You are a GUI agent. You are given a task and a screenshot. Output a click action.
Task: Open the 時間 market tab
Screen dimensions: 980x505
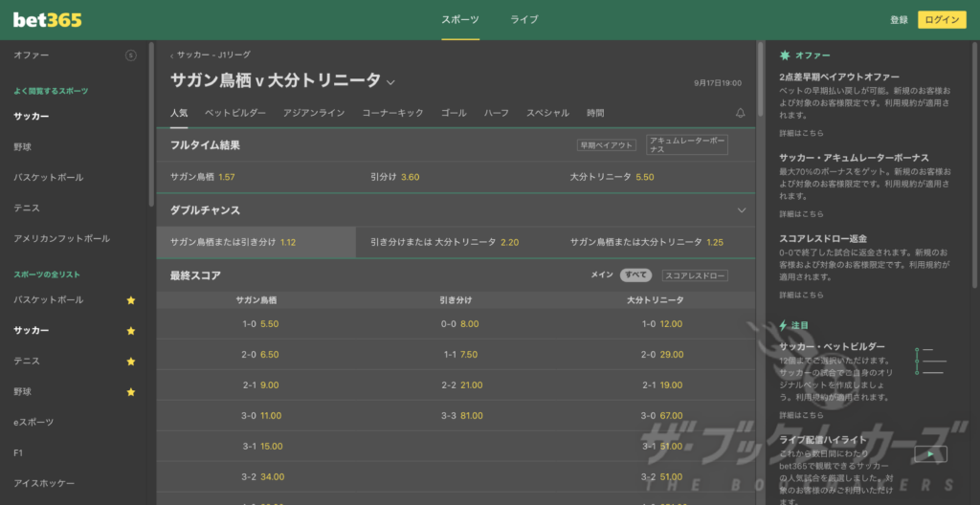[x=595, y=113]
